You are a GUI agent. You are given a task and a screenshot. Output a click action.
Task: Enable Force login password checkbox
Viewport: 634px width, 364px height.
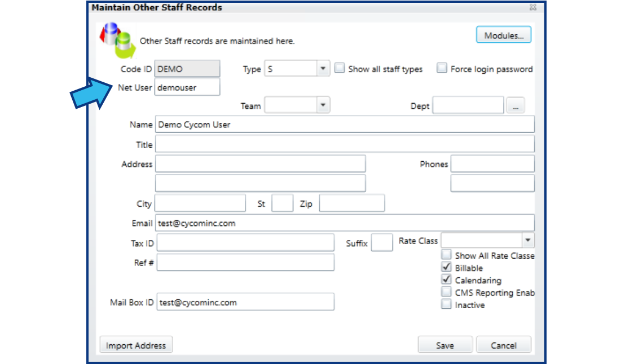coord(442,68)
